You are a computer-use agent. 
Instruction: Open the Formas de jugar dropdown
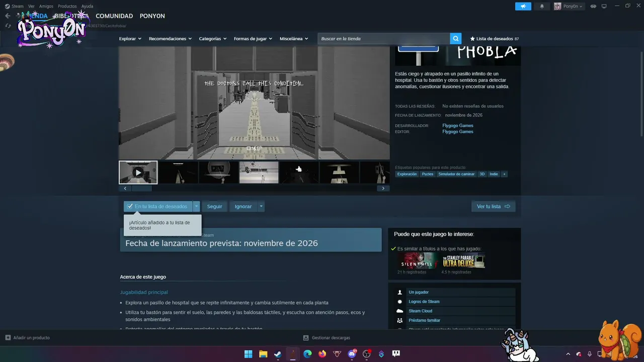tap(253, 39)
